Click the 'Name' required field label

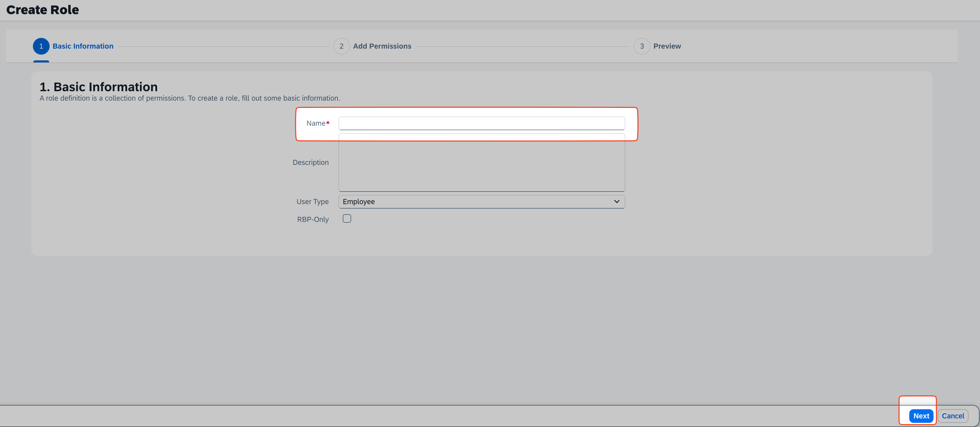click(318, 123)
